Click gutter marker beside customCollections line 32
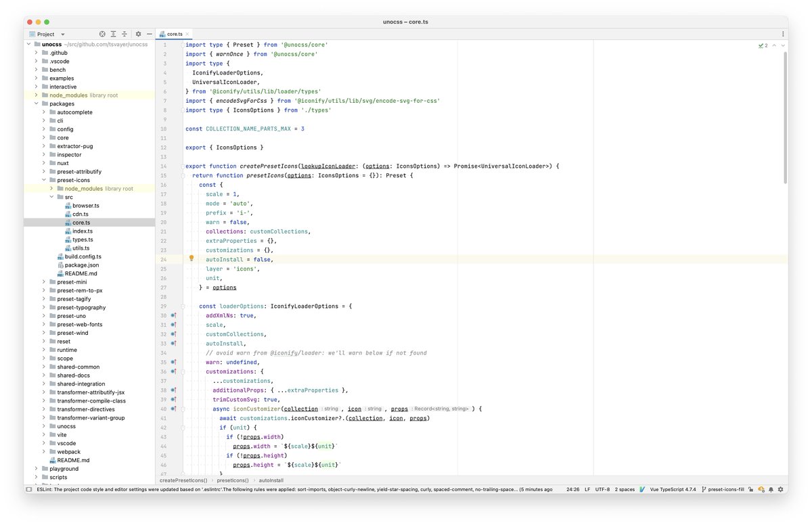This screenshot has width=812, height=525. click(173, 334)
